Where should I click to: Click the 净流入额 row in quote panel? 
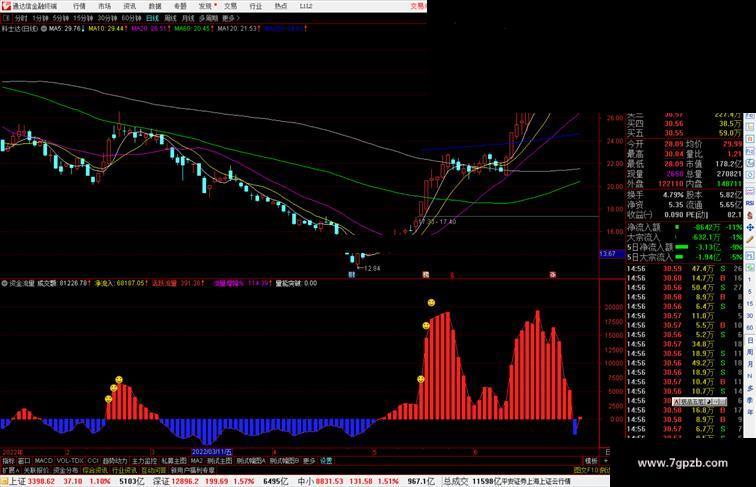pyautogui.click(x=685, y=227)
